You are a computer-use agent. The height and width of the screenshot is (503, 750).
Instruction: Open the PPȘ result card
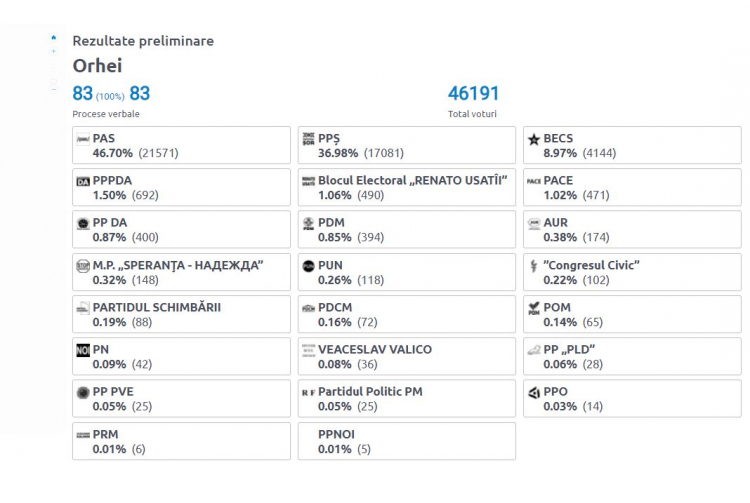407,145
